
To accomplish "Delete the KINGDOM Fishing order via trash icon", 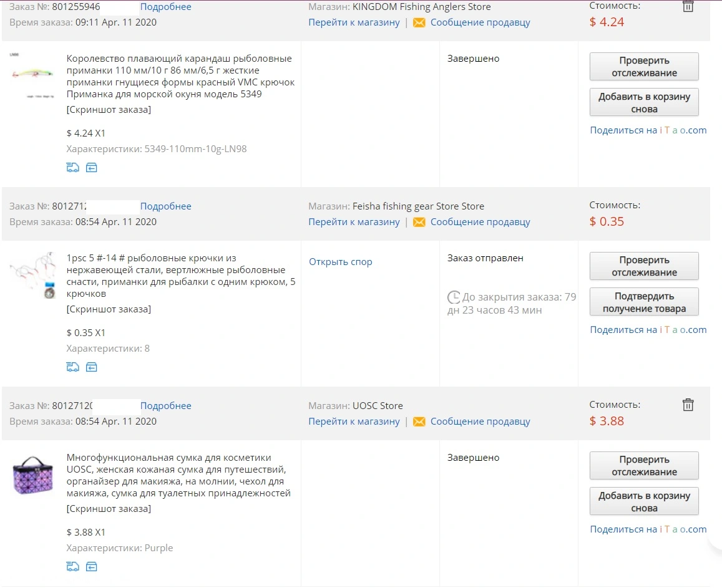I will (x=688, y=6).
